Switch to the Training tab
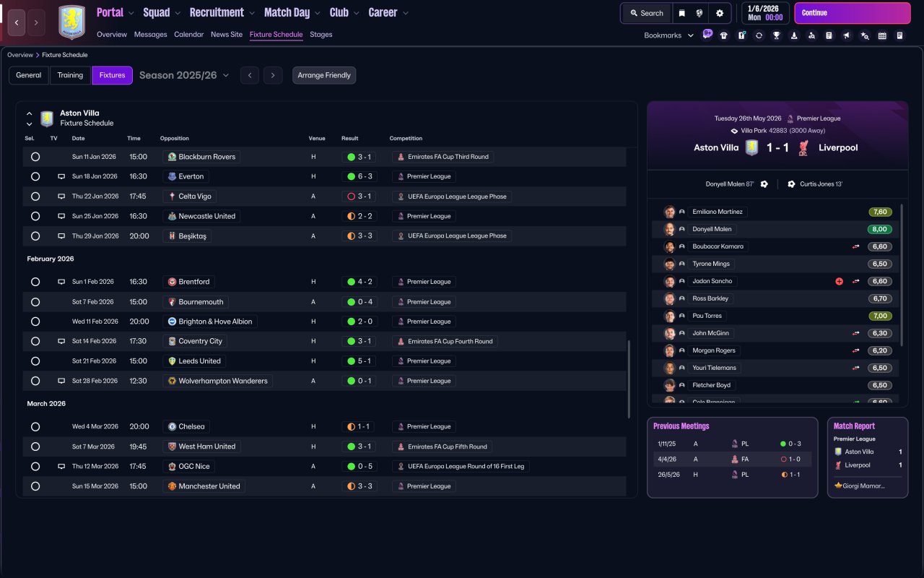This screenshot has height=578, width=924. click(70, 75)
